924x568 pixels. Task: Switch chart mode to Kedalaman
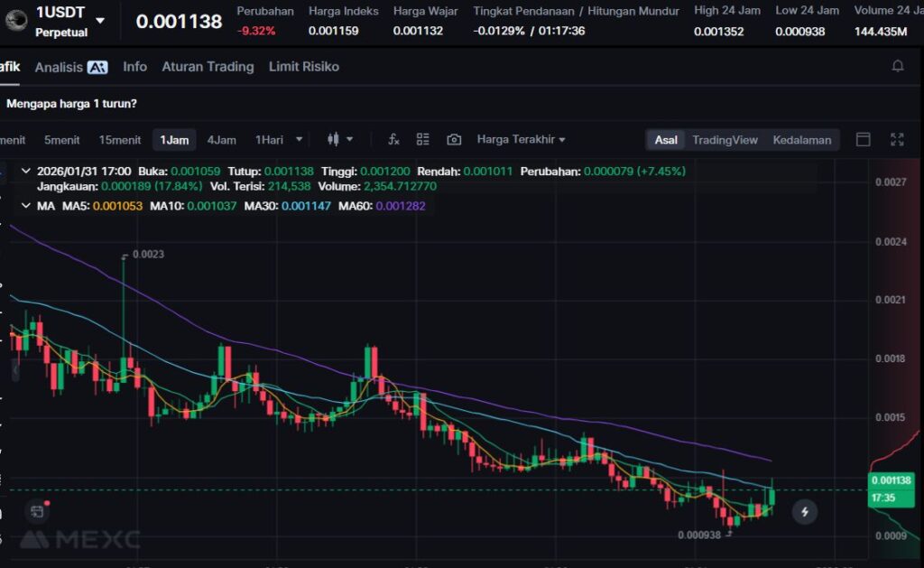(801, 140)
